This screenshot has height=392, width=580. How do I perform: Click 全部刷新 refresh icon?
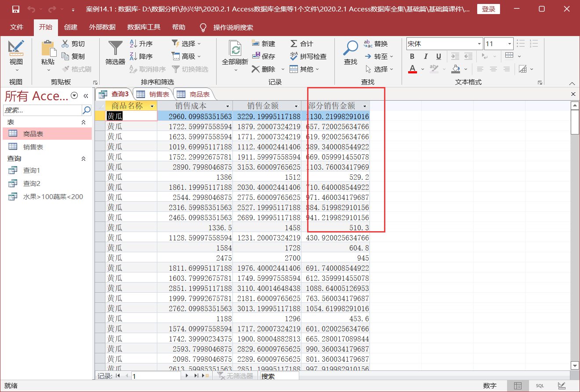tap(236, 47)
